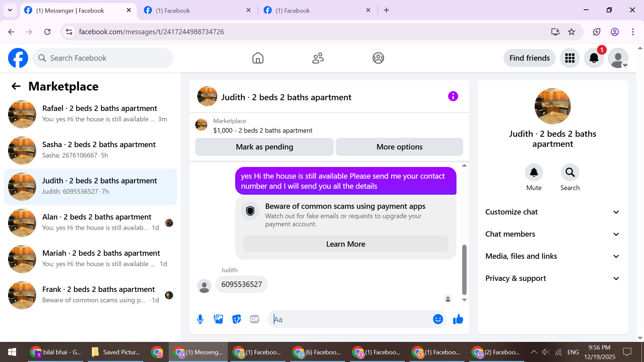Search within the conversation
This screenshot has height=362, width=644.
570,173
